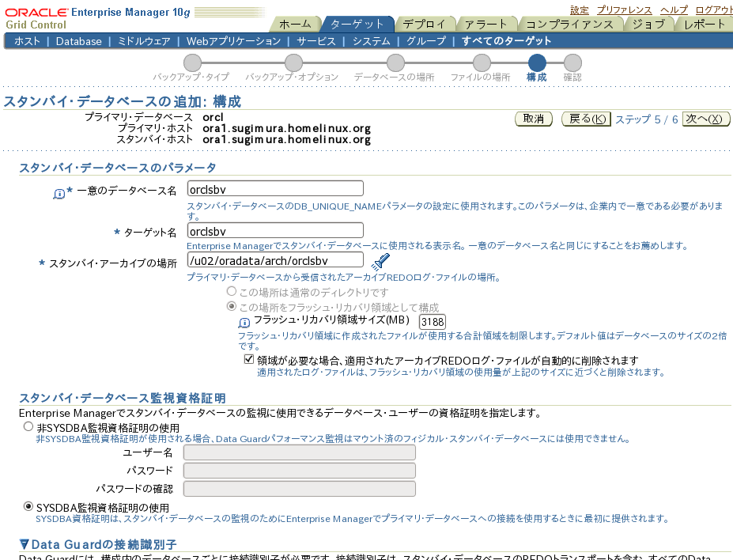Click the スタンバイ・アーカイブの場所 input field
Viewport: 733px width, 560px height.
pyautogui.click(x=275, y=260)
